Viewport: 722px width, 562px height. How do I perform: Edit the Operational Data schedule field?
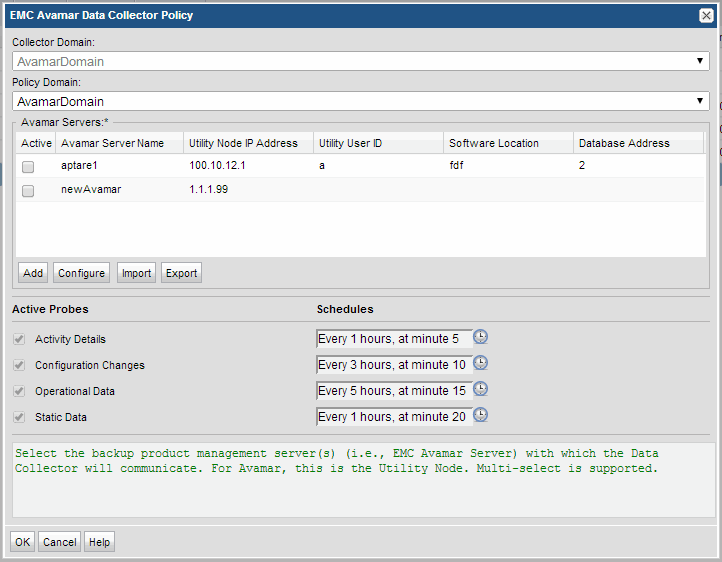[x=392, y=390]
